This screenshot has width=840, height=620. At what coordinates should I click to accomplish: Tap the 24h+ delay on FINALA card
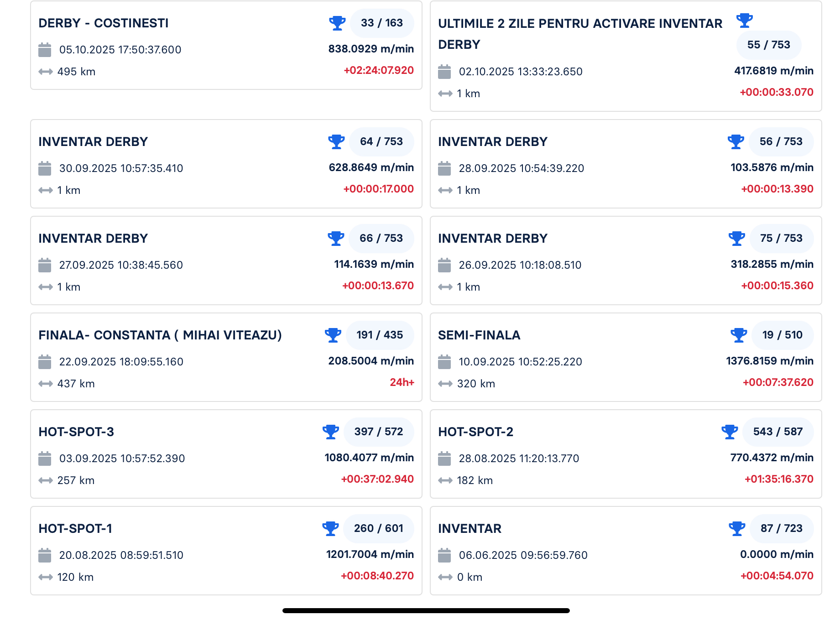[x=402, y=382]
